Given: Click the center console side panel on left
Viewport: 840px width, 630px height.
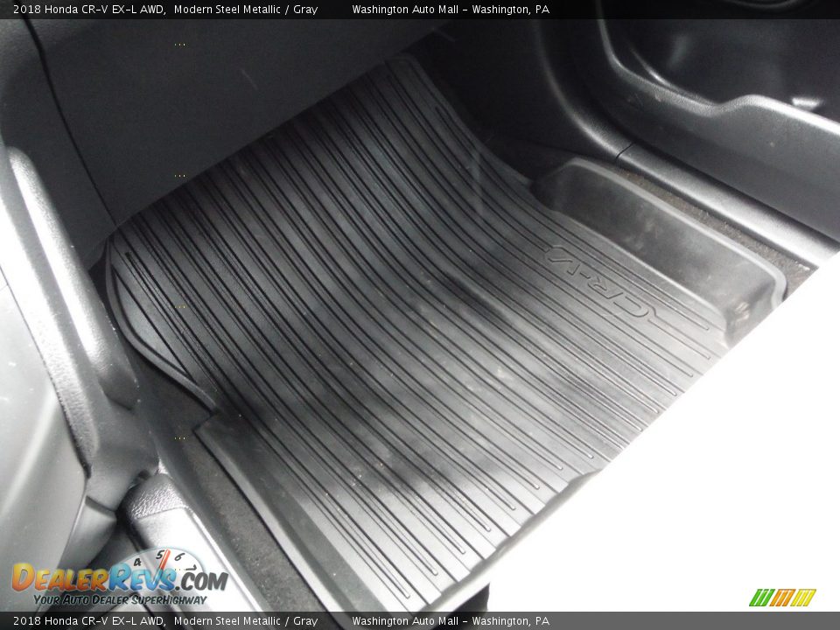Looking at the screenshot, I should [44, 394].
